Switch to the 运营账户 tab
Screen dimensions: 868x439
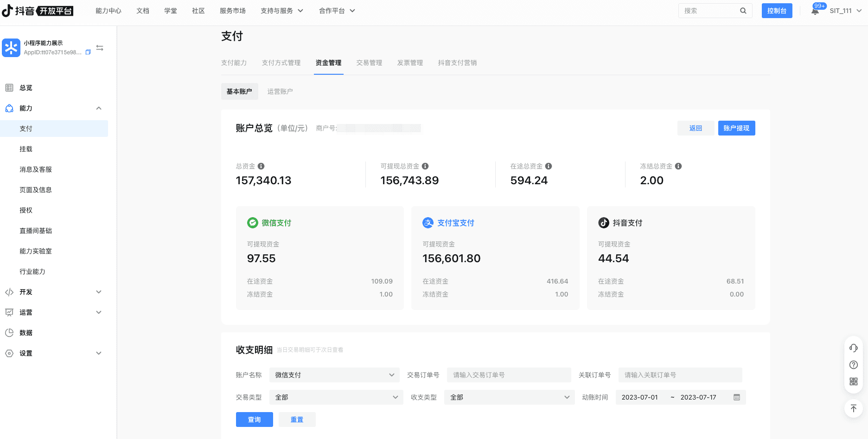click(x=280, y=91)
